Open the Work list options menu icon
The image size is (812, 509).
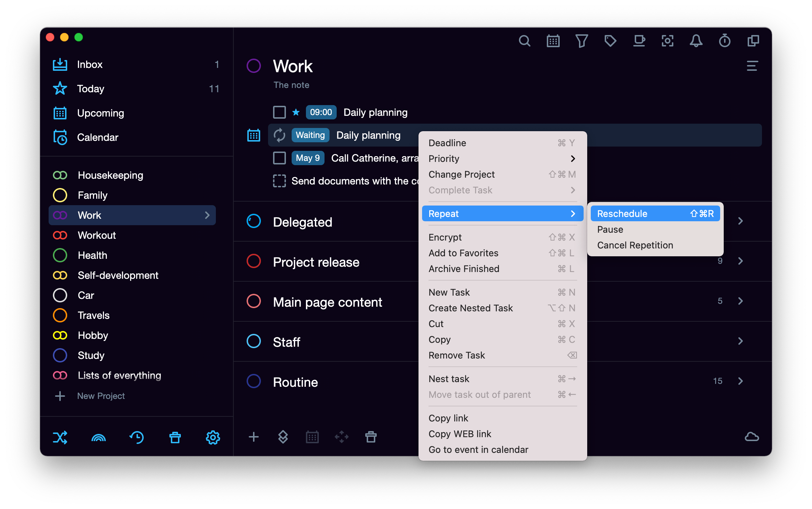[x=752, y=66]
